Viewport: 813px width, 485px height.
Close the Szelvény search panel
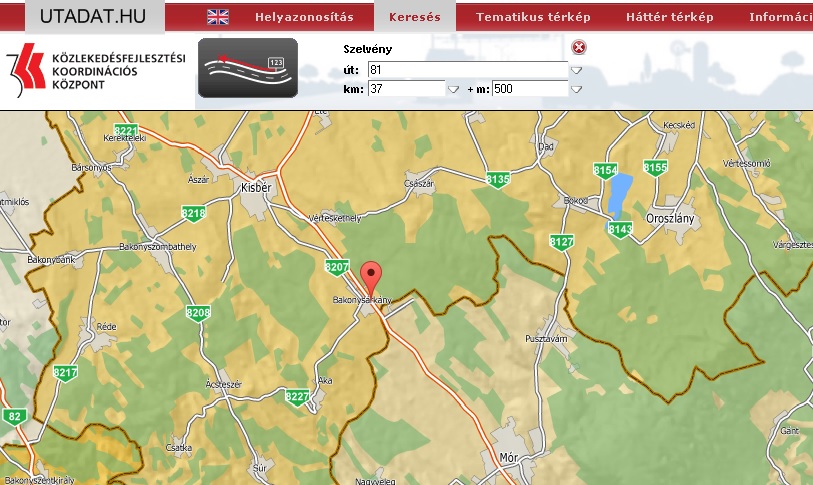579,48
